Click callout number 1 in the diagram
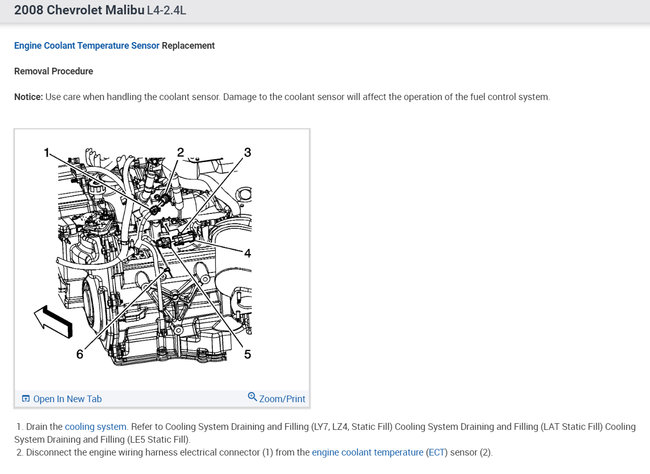The width and height of the screenshot is (650, 474). (46, 153)
